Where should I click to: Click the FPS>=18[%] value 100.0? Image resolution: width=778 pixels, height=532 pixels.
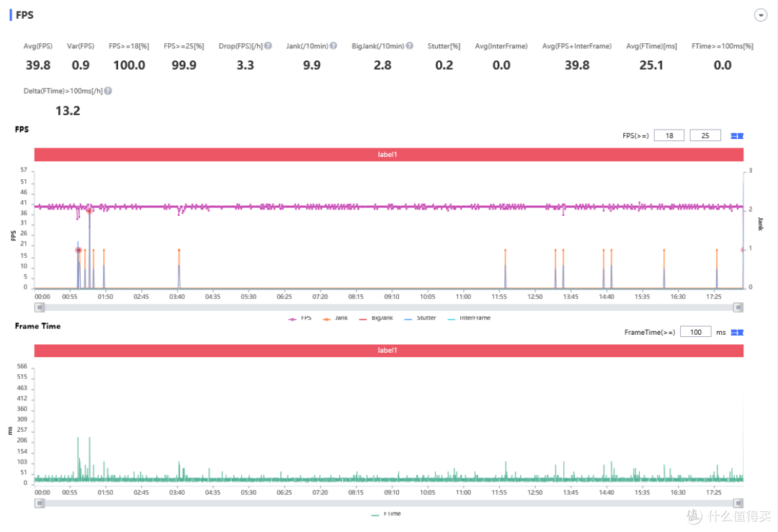pos(129,66)
